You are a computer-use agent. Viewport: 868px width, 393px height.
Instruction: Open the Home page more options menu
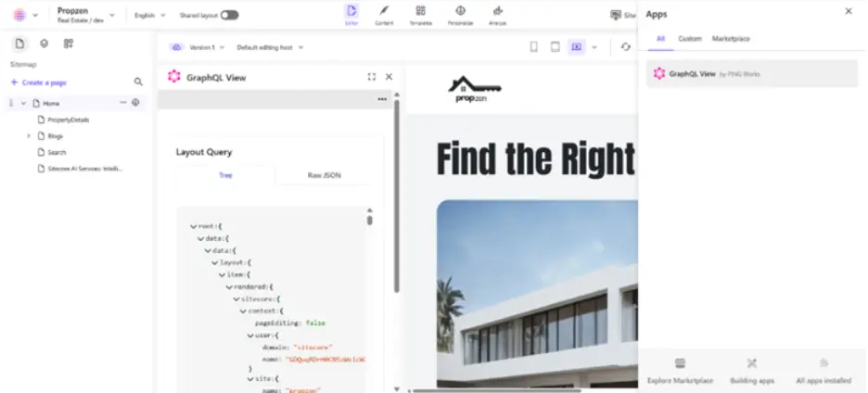pos(123,102)
